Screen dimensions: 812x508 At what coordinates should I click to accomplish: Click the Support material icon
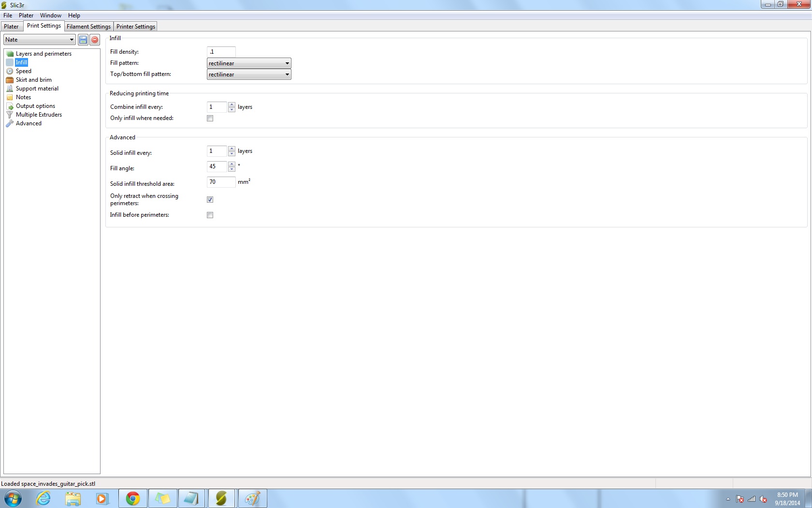[10, 89]
